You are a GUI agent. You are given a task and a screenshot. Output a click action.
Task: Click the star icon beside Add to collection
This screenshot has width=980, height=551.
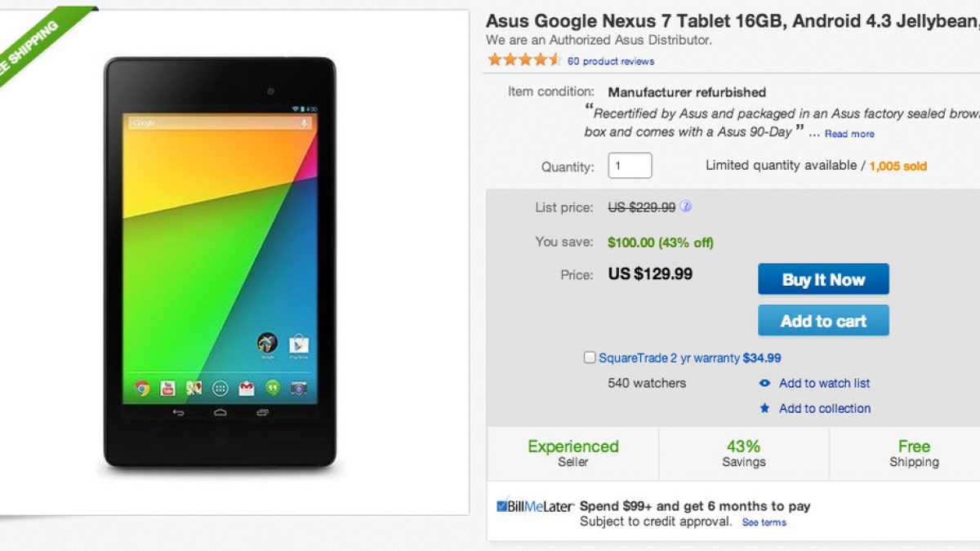click(x=764, y=408)
